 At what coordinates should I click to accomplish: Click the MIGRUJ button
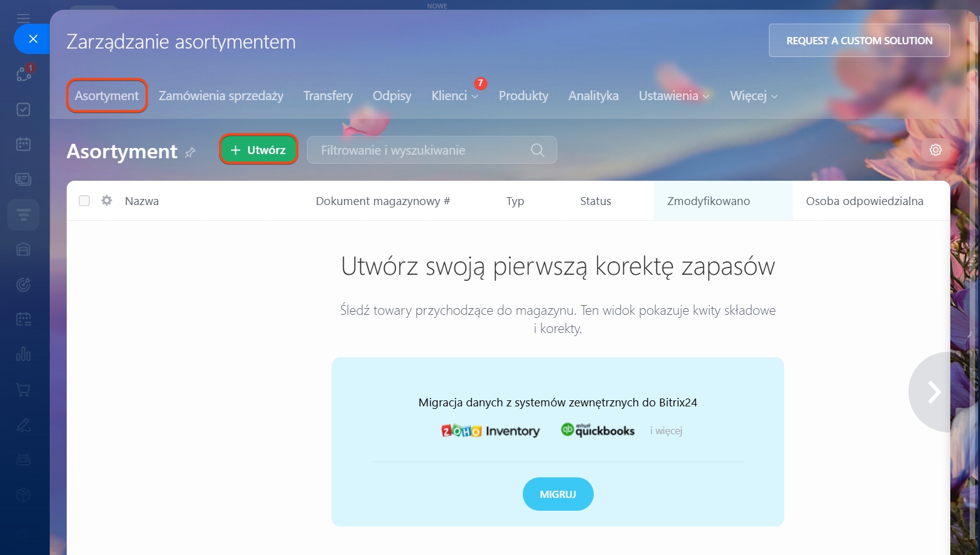558,494
